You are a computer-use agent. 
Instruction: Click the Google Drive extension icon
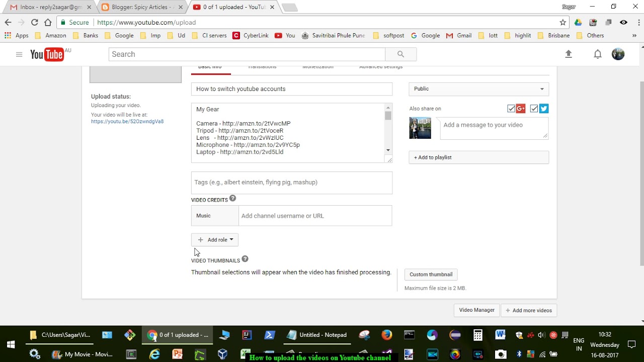tap(578, 22)
